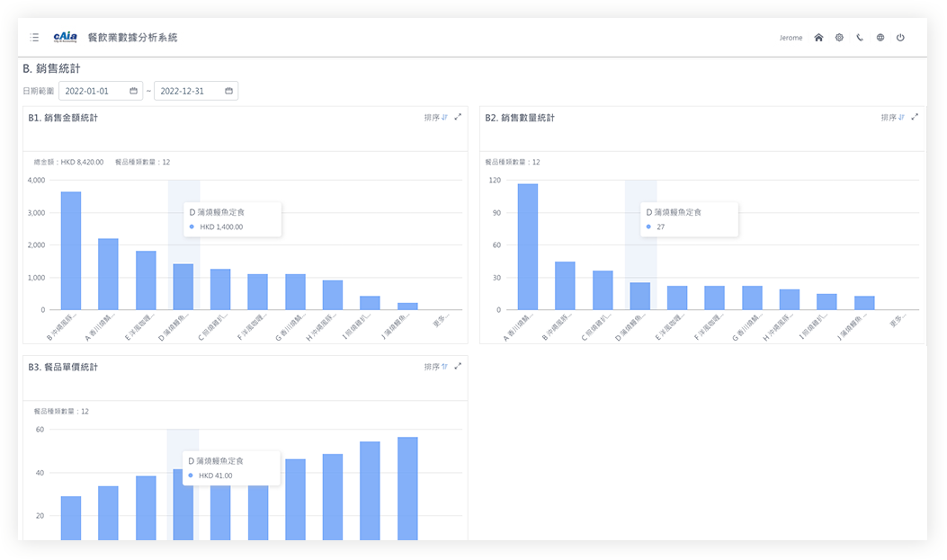Click the E 洋風咖喱 axis label in B1
Image resolution: width=947 pixels, height=560 pixels.
coord(139,326)
